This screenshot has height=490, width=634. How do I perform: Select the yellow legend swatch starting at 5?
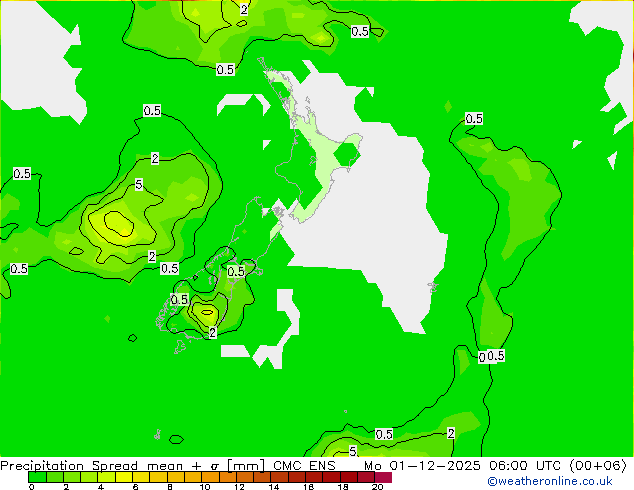click(x=124, y=477)
